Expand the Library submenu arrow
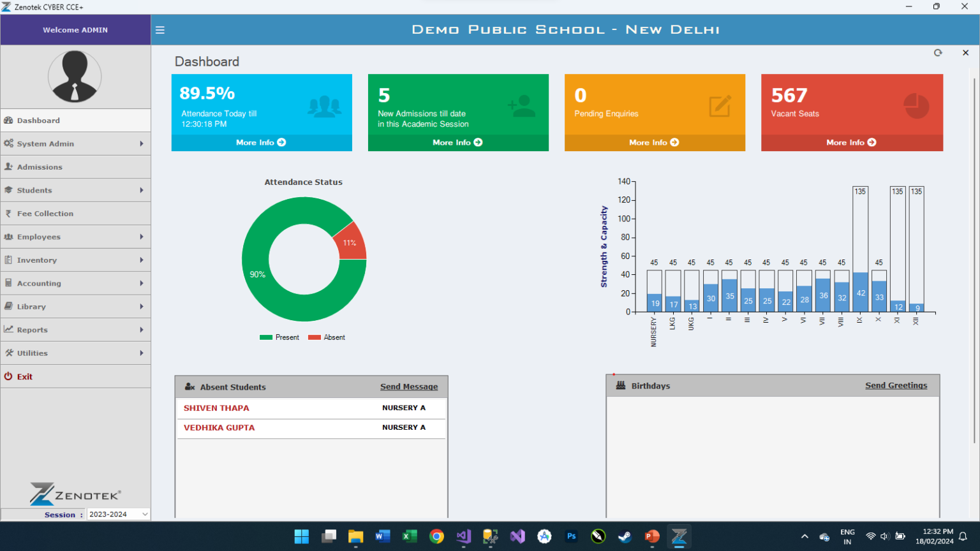980x551 pixels. [142, 307]
